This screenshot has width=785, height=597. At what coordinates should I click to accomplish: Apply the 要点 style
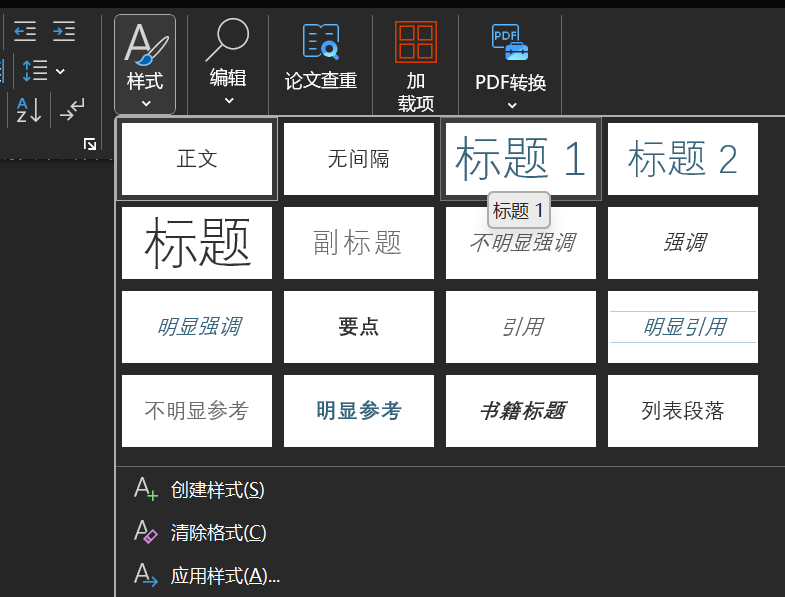[x=359, y=327]
